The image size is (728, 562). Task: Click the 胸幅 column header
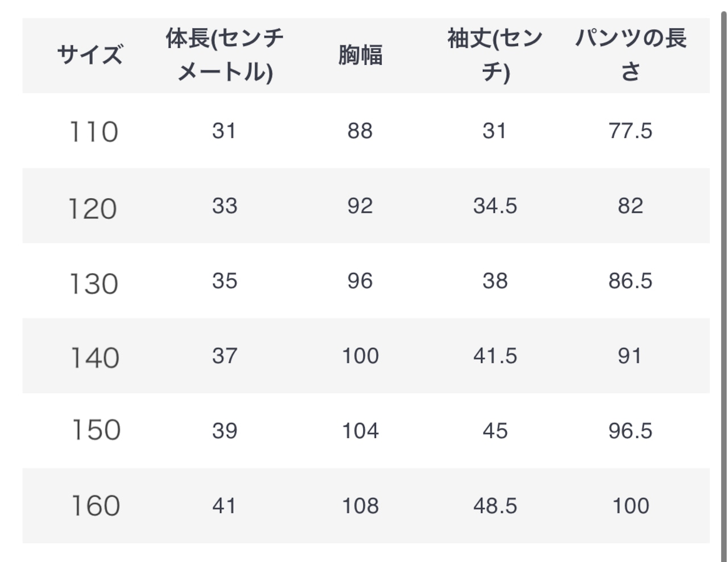click(x=360, y=56)
